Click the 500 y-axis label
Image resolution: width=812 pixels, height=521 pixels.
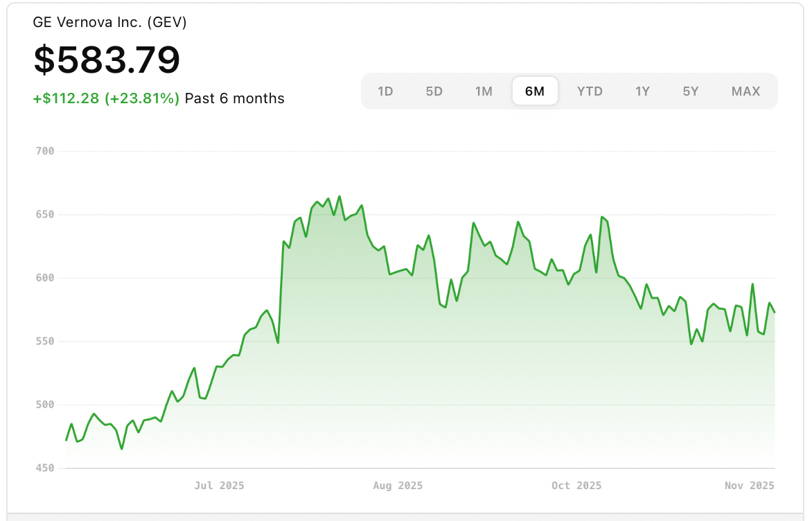click(45, 405)
